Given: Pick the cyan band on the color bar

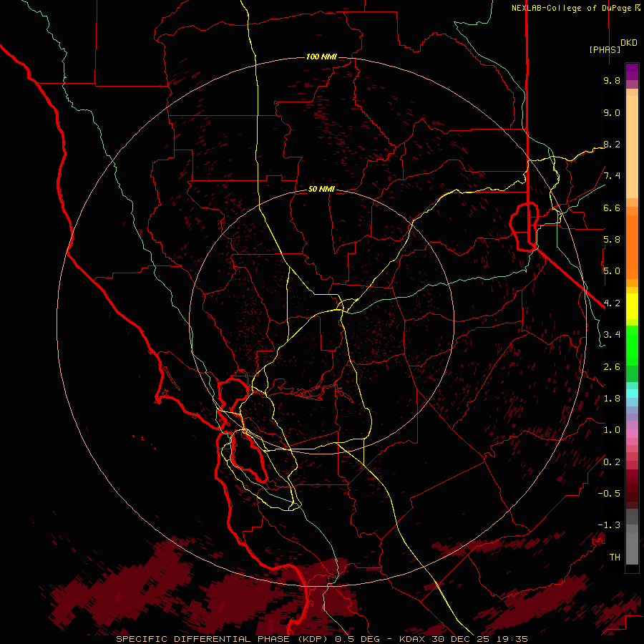Looking at the screenshot, I should click(x=632, y=394).
